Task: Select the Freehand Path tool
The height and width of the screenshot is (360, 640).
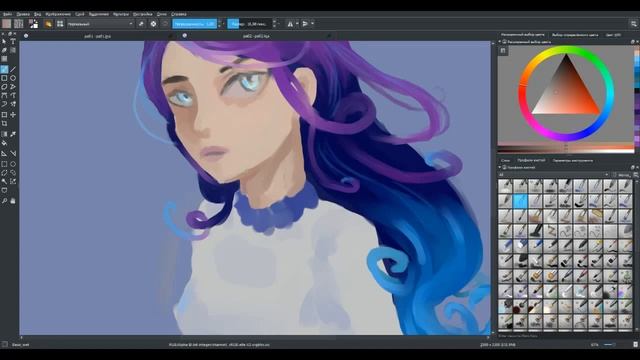Action: (13, 96)
